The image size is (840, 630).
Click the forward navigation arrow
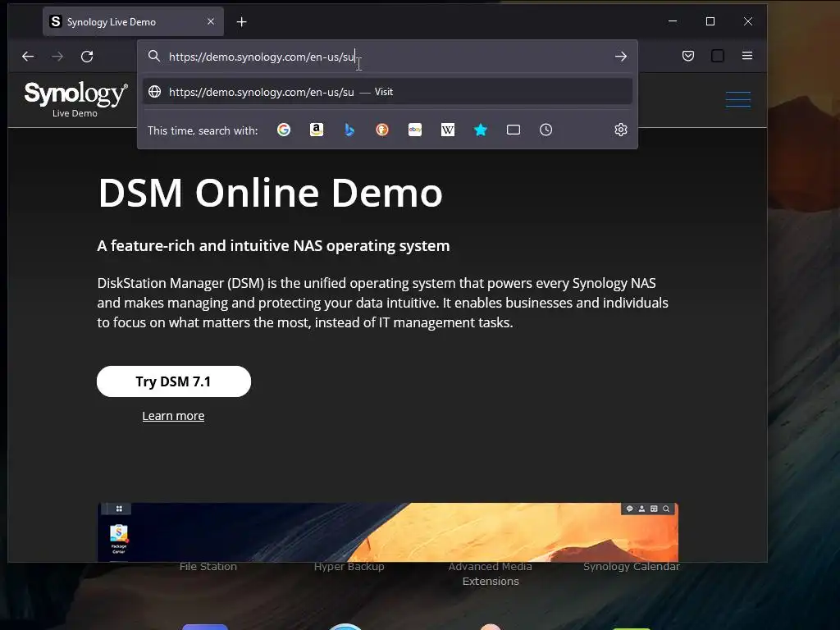[57, 57]
